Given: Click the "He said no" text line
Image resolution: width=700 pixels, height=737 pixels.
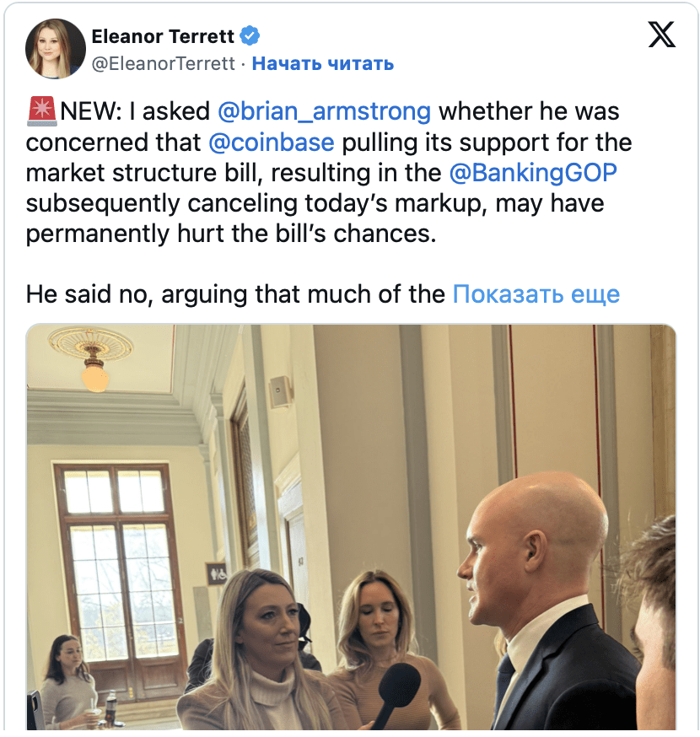Looking at the screenshot, I should (235, 294).
